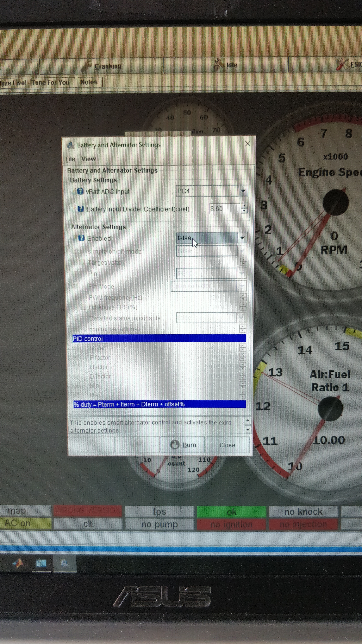Click the no knock status indicator
362x644 pixels.
[x=303, y=512]
